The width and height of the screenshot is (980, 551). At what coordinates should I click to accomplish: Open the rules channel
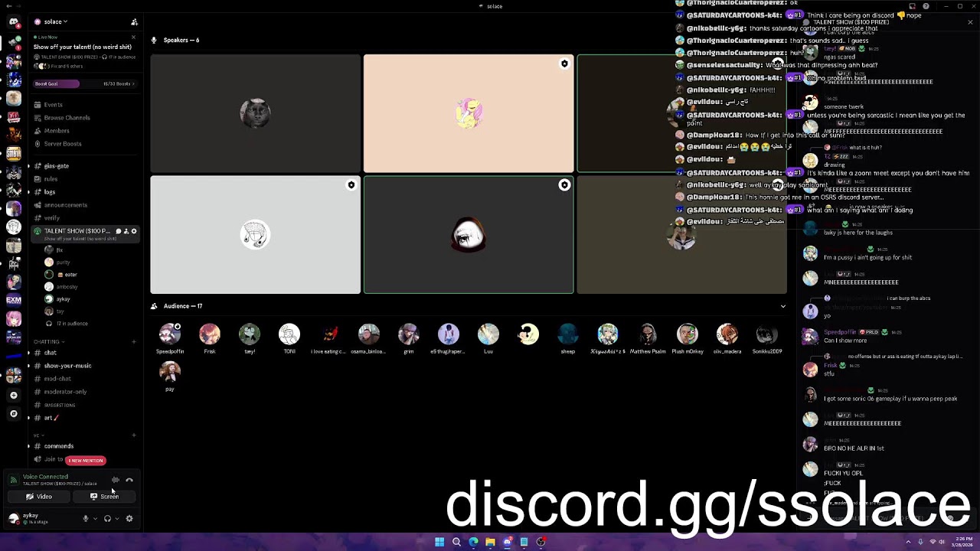51,179
